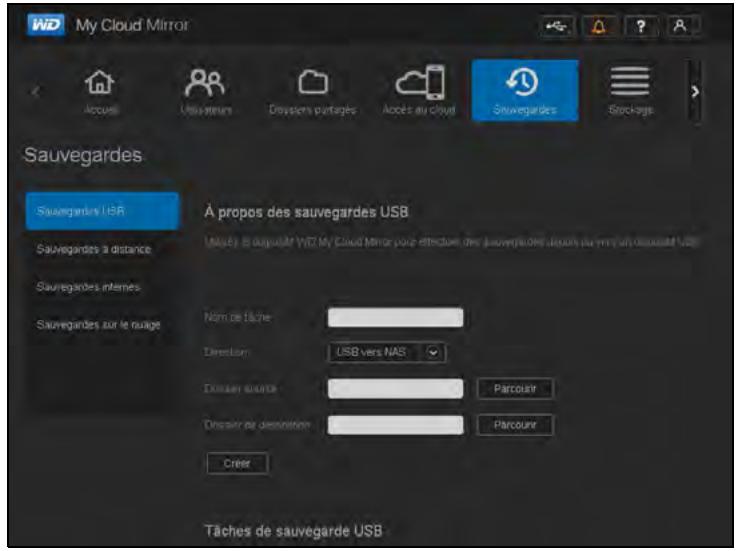
Task: Open the Utilisateurs tab
Action: tap(206, 91)
